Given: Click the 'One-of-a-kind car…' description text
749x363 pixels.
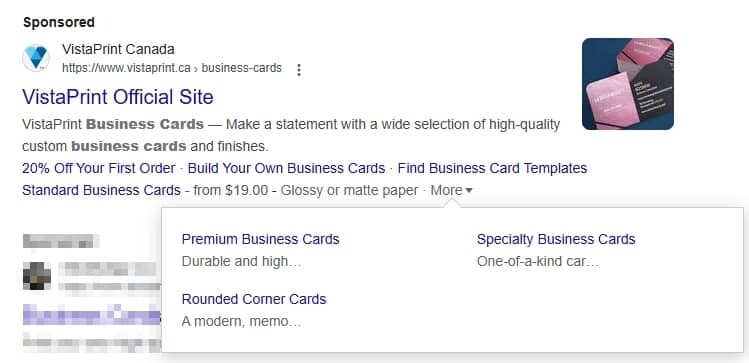Looking at the screenshot, I should [x=537, y=262].
